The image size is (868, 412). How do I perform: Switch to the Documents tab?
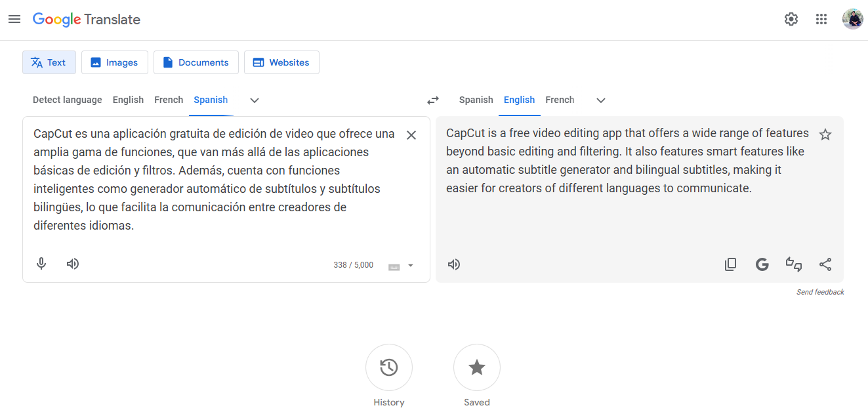coord(196,62)
